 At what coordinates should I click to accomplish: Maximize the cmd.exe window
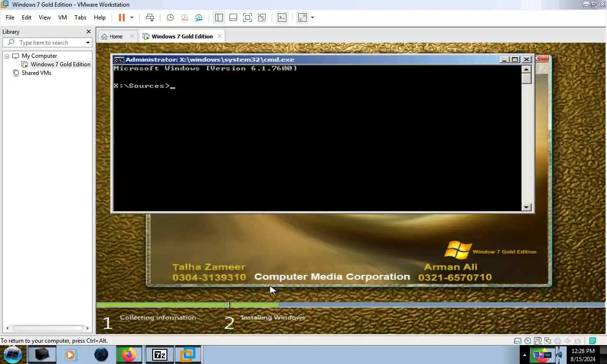(515, 60)
